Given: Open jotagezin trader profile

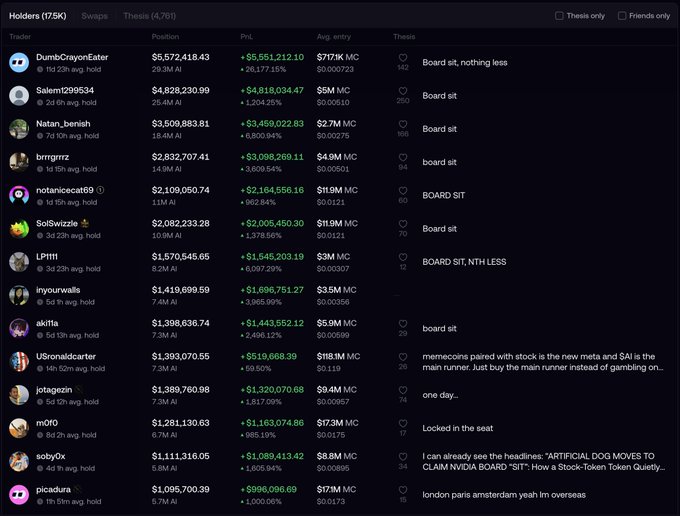Looking at the screenshot, I should (x=54, y=390).
